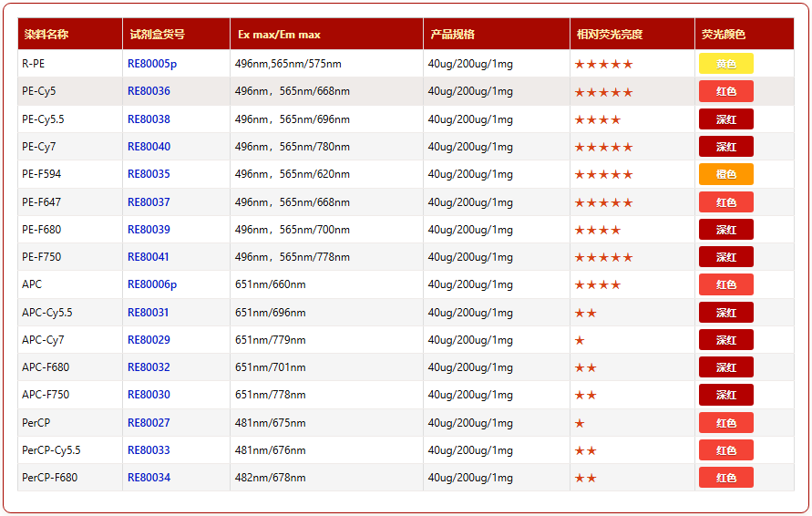Click the Ex max/Em max column header
The height and width of the screenshot is (516, 812).
pyautogui.click(x=279, y=35)
